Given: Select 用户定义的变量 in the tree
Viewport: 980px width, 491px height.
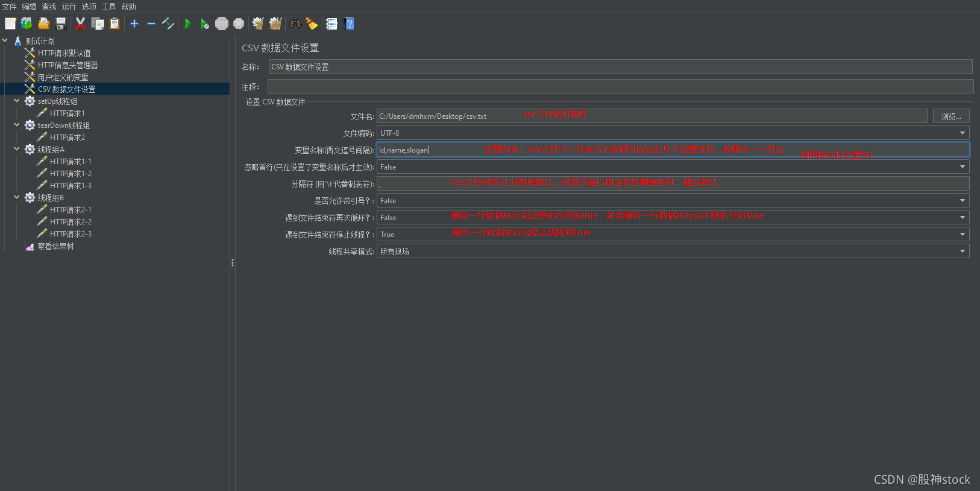Looking at the screenshot, I should tap(63, 77).
